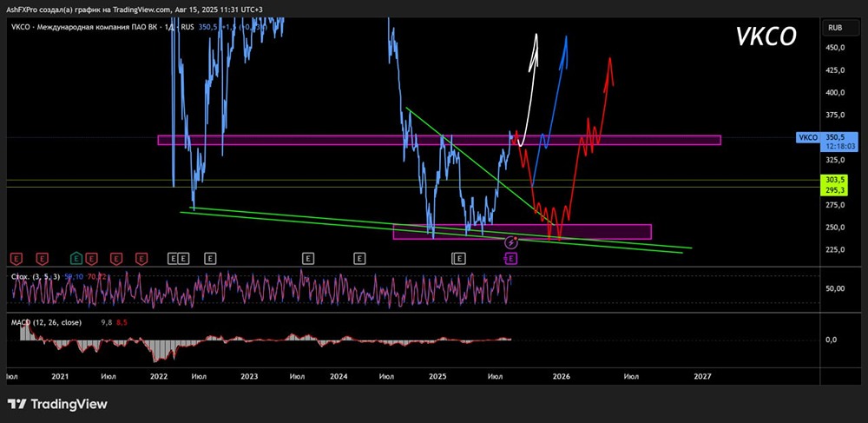868x423 pixels.
Task: Click the 275,0 price axis value
Action: click(x=834, y=205)
